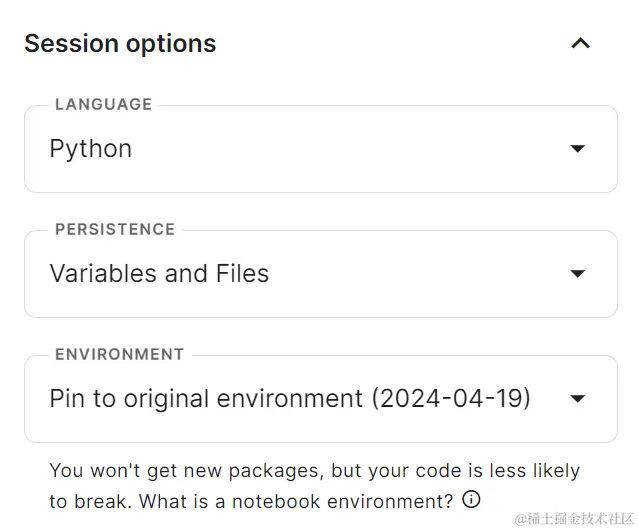Collapse the Session options section chevron

[x=580, y=43]
